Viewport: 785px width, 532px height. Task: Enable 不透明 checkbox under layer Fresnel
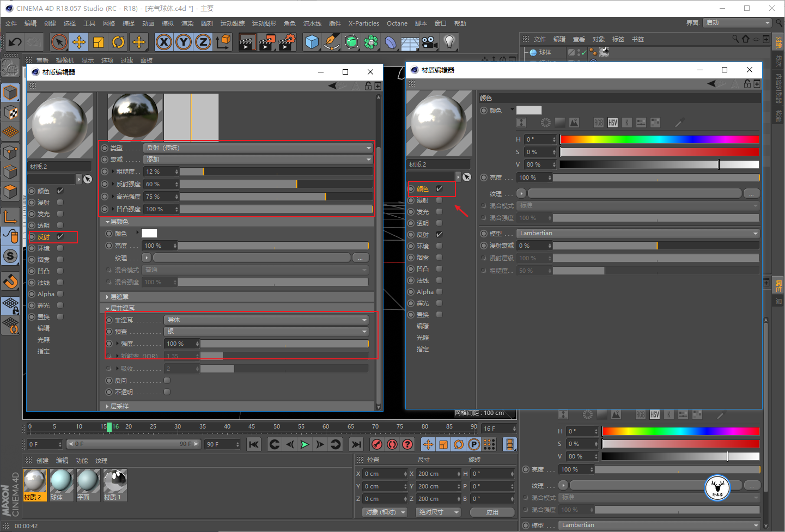click(167, 392)
